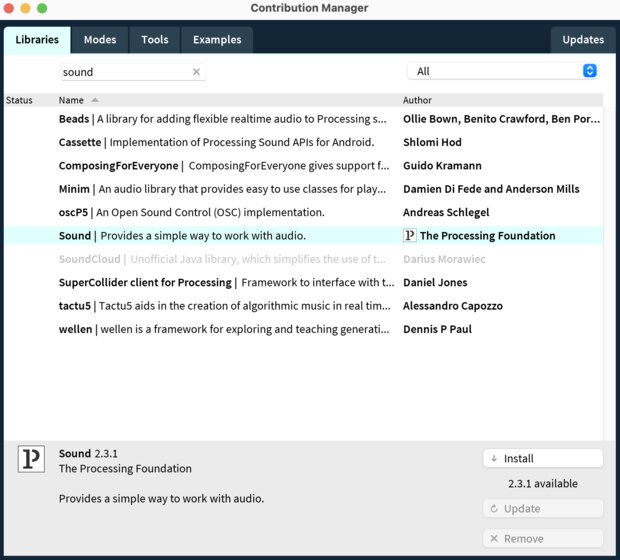Clear the search field with the X icon
This screenshot has height=560, width=620.
point(196,72)
